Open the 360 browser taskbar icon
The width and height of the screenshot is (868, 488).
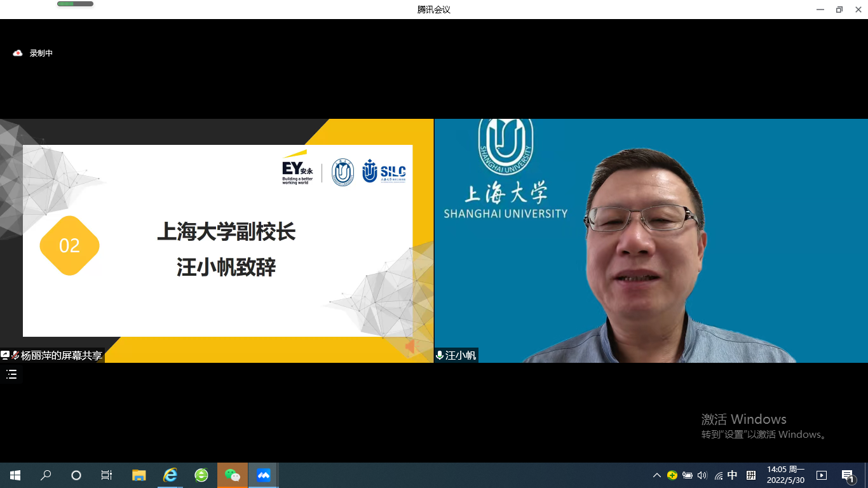point(201,475)
